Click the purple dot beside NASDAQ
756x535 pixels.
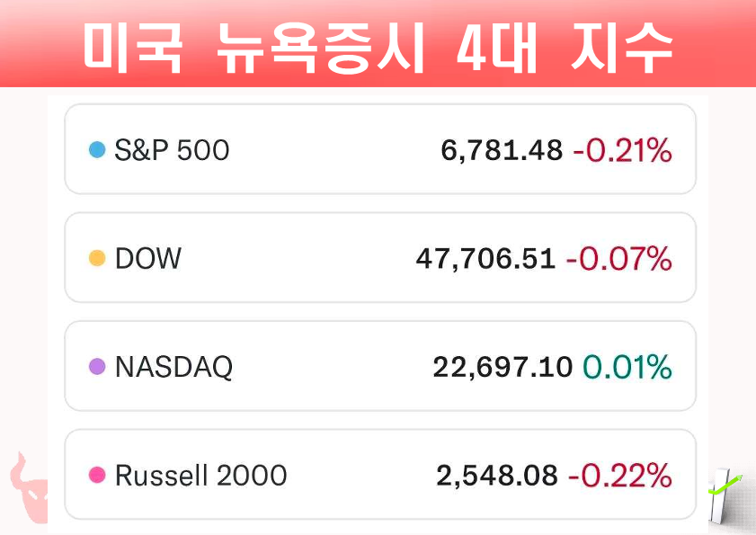[97, 367]
